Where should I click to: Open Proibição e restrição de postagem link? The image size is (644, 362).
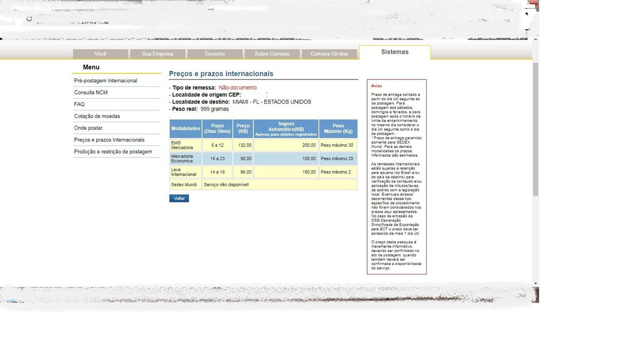[113, 151]
